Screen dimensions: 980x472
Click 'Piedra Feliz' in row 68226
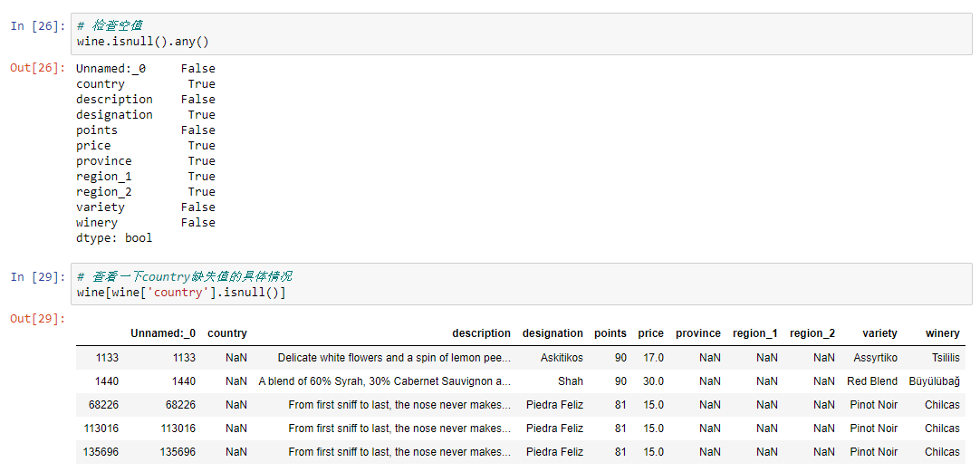click(555, 404)
